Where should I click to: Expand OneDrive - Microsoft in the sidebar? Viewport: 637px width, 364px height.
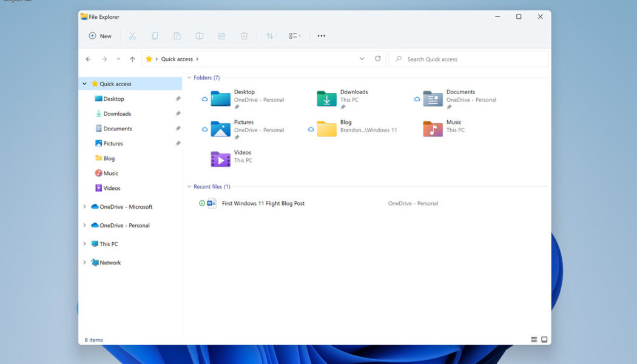[85, 206]
